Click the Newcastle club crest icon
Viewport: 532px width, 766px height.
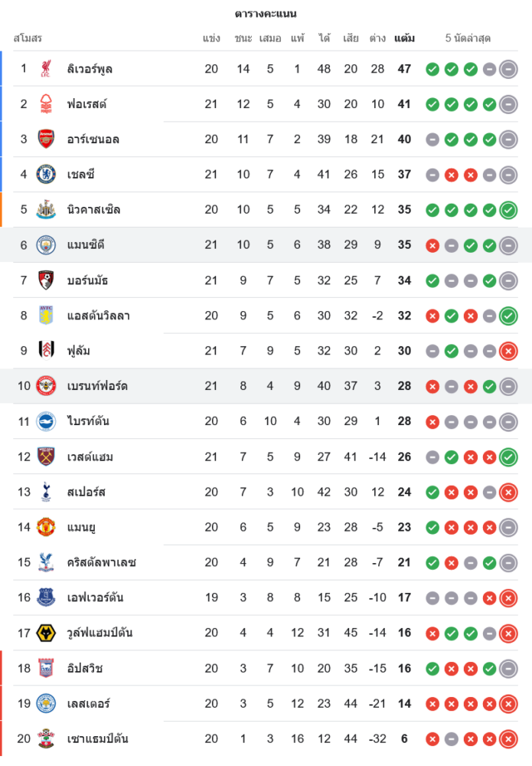(x=46, y=210)
